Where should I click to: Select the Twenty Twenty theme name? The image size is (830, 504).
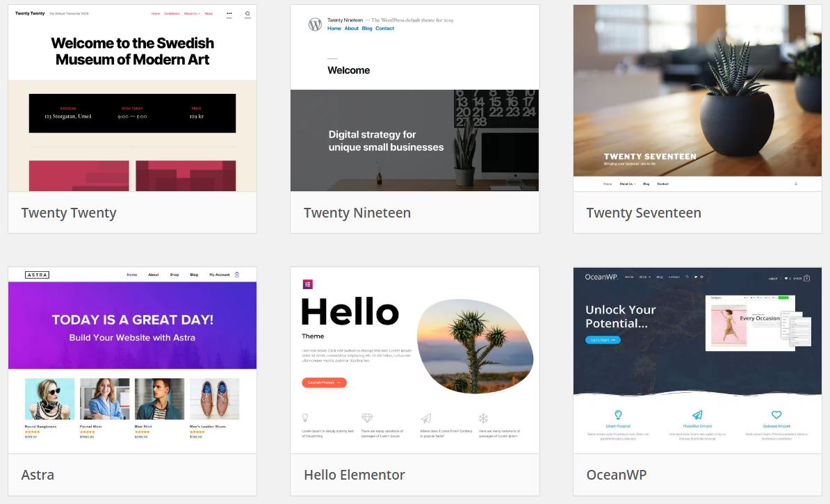point(69,213)
